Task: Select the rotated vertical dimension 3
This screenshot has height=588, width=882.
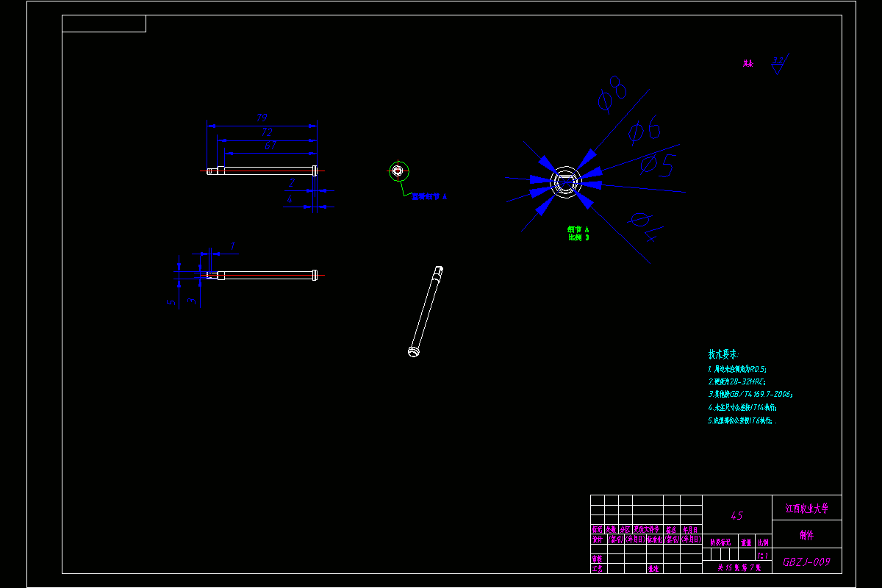Action: pyautogui.click(x=191, y=301)
